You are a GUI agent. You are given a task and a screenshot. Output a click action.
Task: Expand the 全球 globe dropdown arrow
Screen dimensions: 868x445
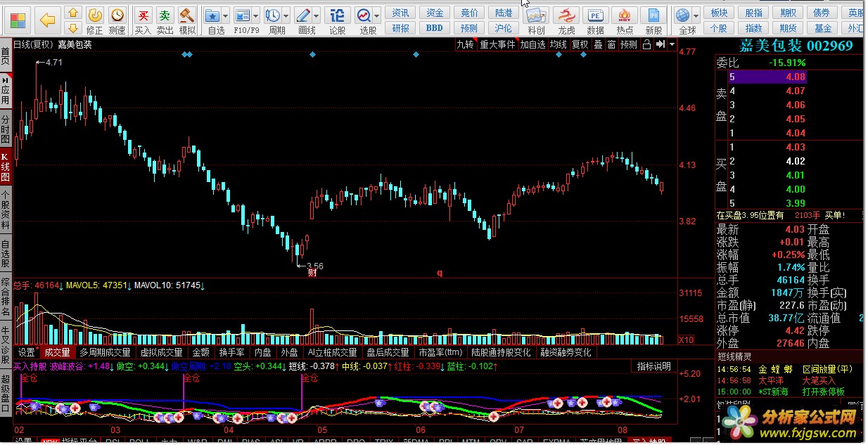[x=697, y=15]
